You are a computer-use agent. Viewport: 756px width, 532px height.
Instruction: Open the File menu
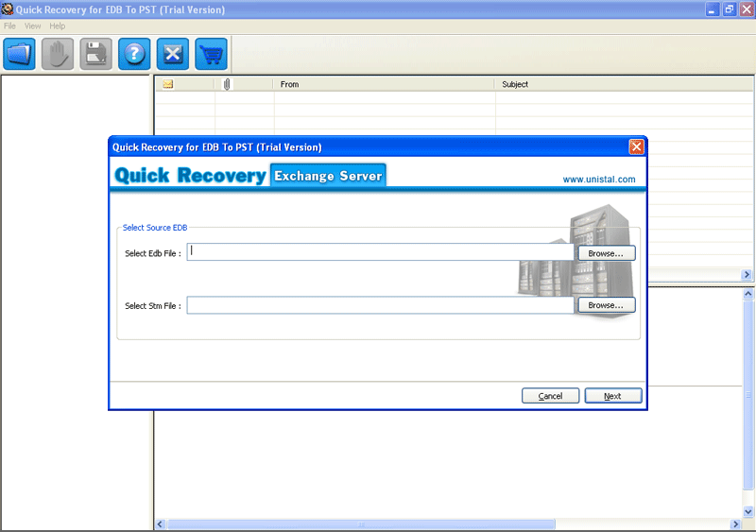(x=10, y=26)
